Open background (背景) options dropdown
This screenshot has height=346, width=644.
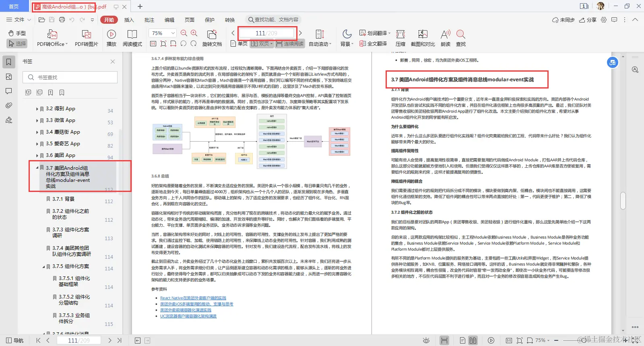[x=347, y=39]
